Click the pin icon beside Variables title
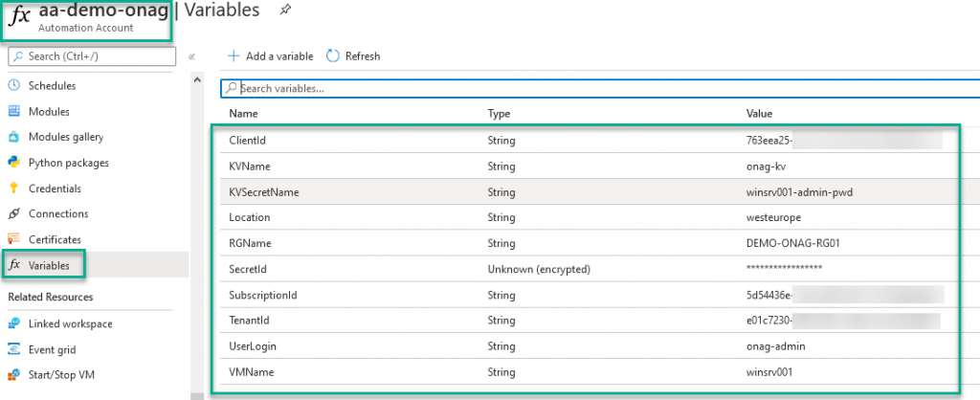 pos(285,10)
